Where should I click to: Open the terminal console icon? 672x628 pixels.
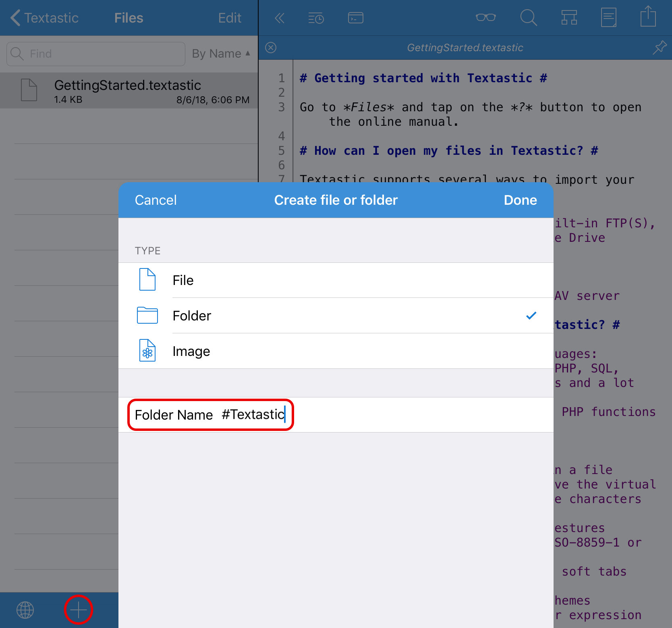coord(355,18)
